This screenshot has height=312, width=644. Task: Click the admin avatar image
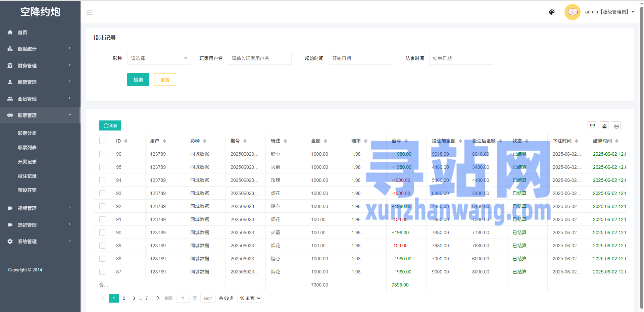click(x=572, y=12)
